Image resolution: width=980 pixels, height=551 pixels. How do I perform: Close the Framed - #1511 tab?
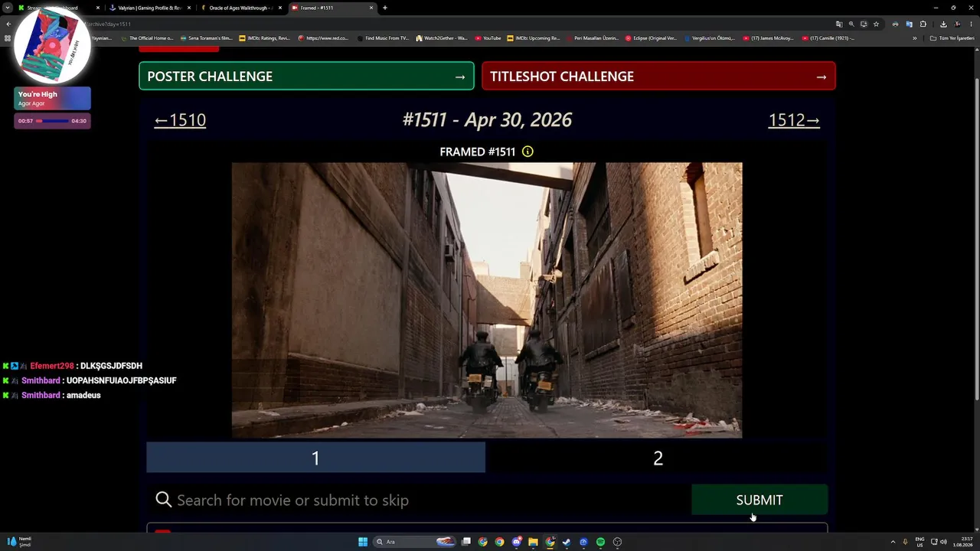pos(371,8)
